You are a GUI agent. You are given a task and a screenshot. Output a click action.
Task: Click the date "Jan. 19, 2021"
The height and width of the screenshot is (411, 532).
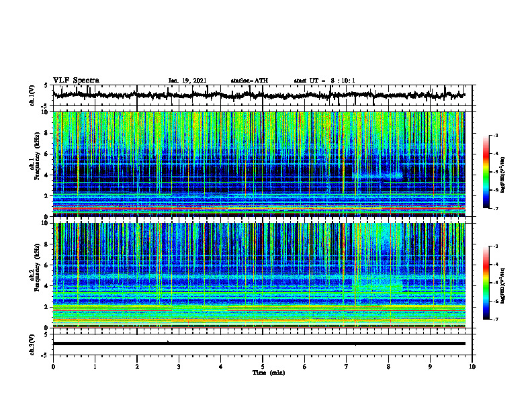click(x=187, y=81)
